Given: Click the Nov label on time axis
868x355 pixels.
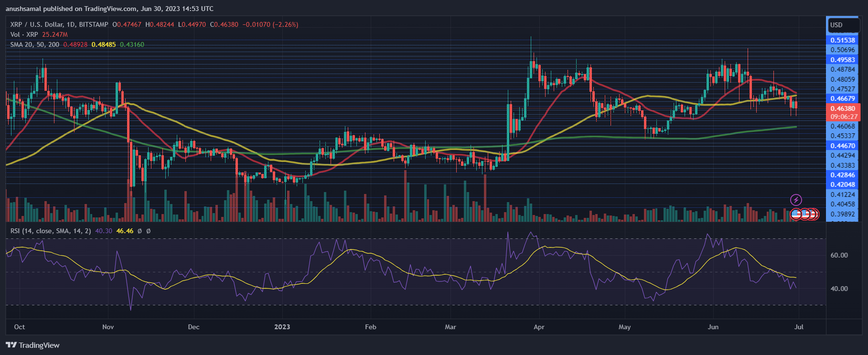Looking at the screenshot, I should (x=108, y=327).
